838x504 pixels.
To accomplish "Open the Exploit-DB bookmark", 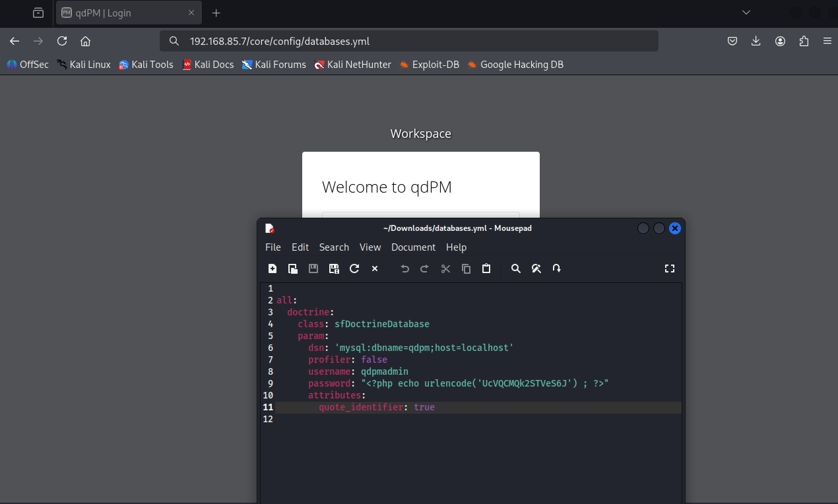I will coord(429,65).
